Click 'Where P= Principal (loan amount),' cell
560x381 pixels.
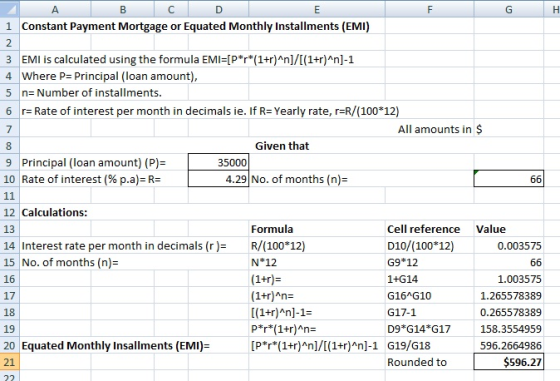point(109,76)
